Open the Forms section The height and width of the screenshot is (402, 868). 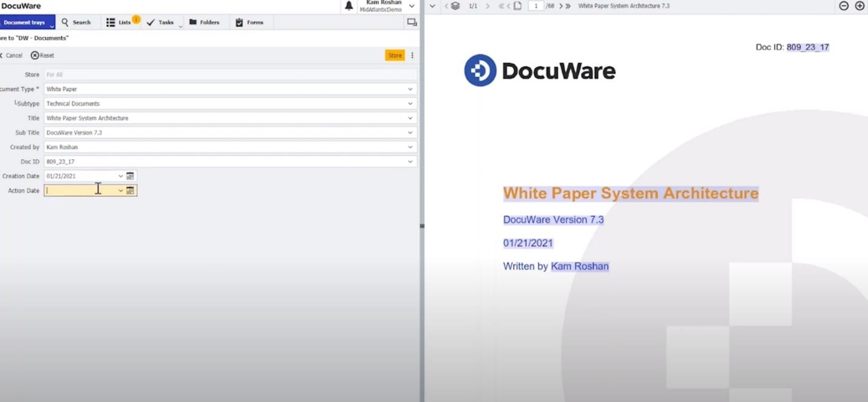pyautogui.click(x=250, y=22)
